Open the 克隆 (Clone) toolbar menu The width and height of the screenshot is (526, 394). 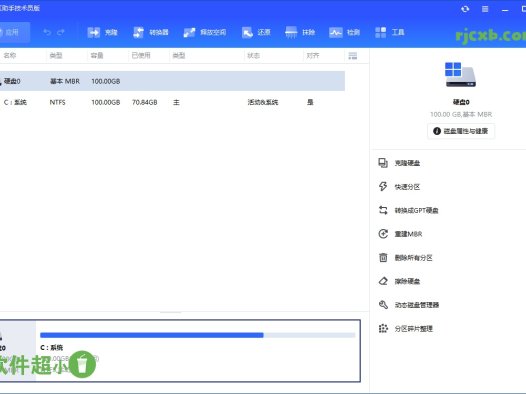pos(102,32)
